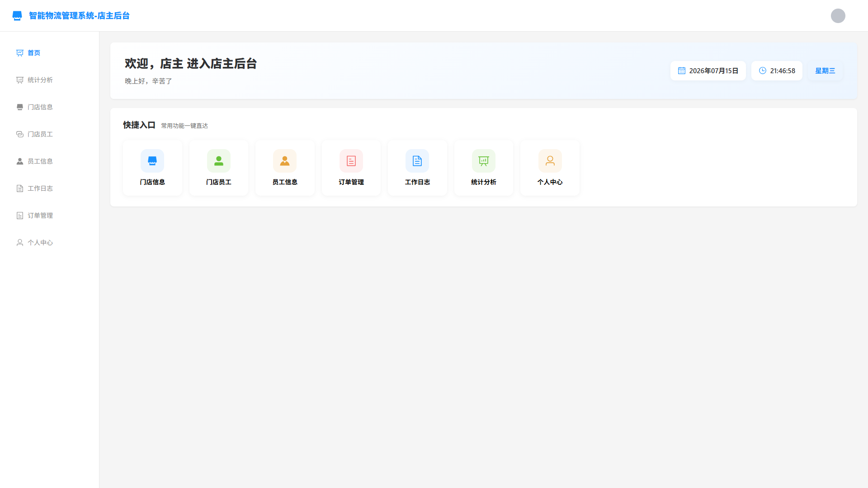
Task: Click the calendar icon beside the date
Action: point(682,70)
